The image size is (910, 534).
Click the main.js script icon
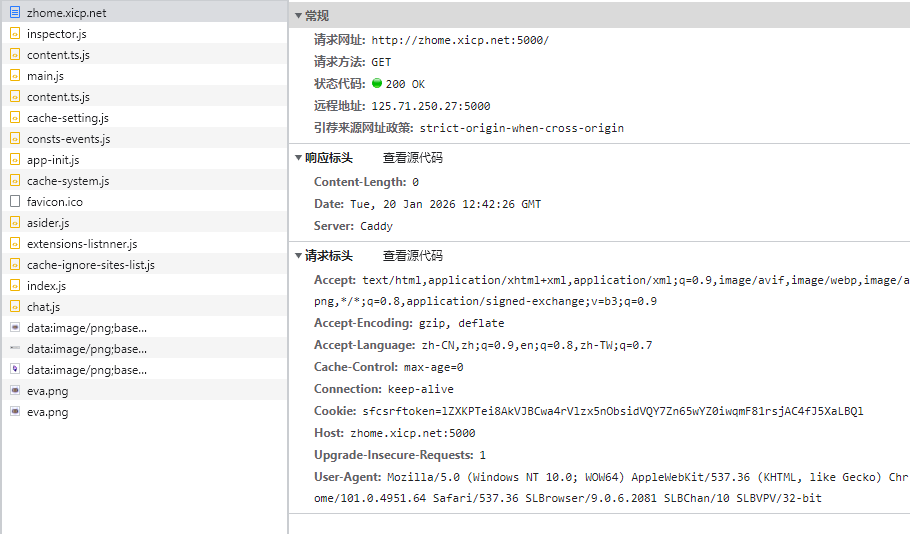coord(14,76)
